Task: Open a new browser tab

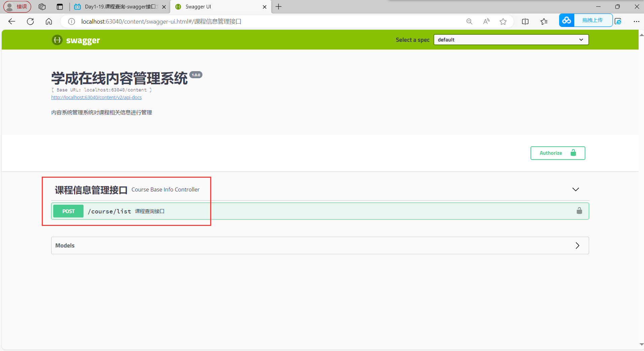Action: pyautogui.click(x=279, y=7)
